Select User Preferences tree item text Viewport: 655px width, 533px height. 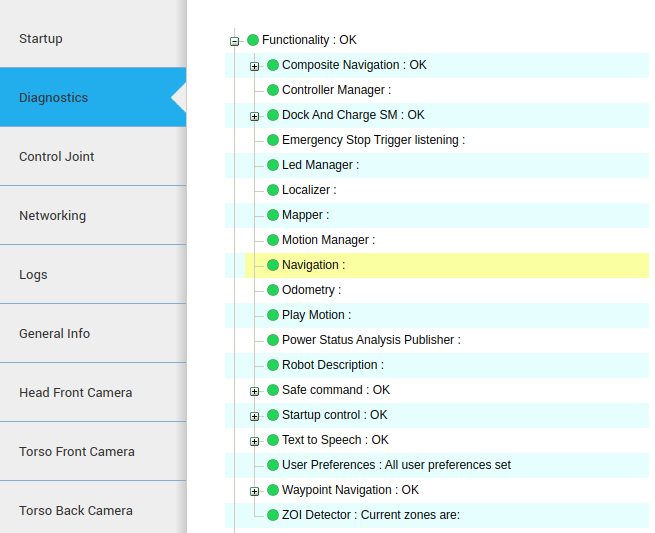396,465
